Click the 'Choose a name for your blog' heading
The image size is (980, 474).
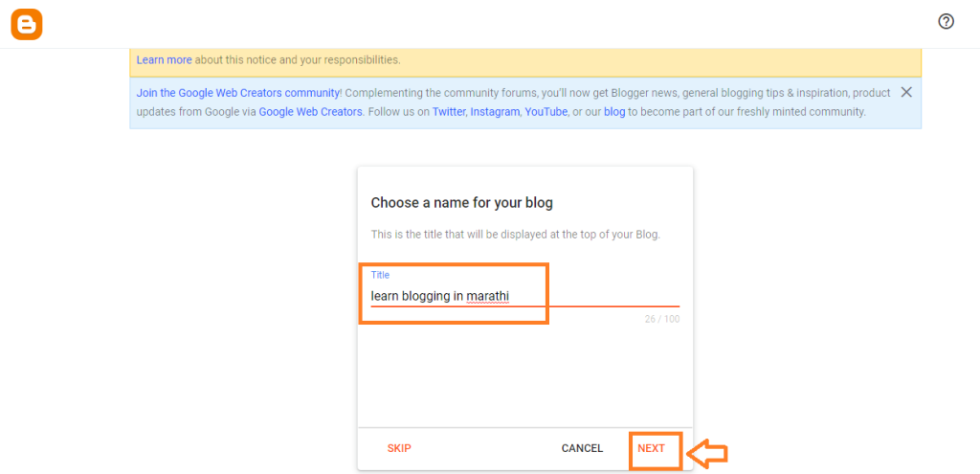pyautogui.click(x=462, y=203)
